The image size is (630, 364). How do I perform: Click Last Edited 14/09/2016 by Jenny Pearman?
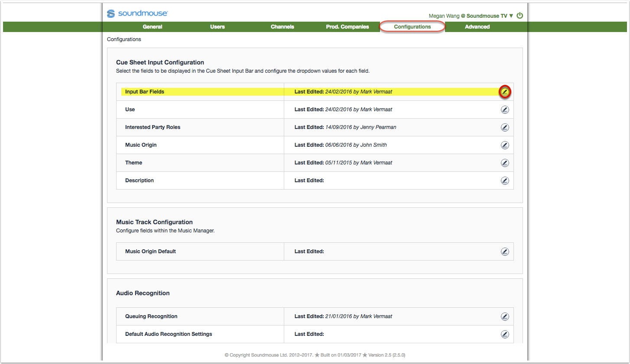[345, 127]
